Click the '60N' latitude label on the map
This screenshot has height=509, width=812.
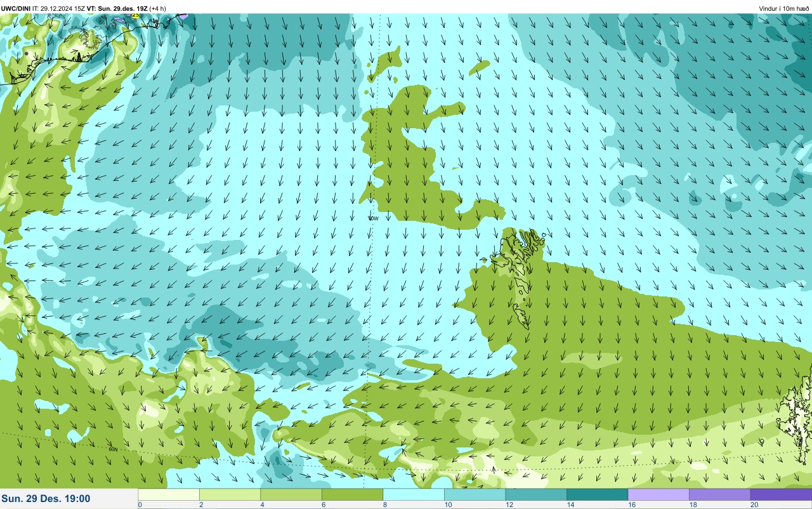[114, 449]
